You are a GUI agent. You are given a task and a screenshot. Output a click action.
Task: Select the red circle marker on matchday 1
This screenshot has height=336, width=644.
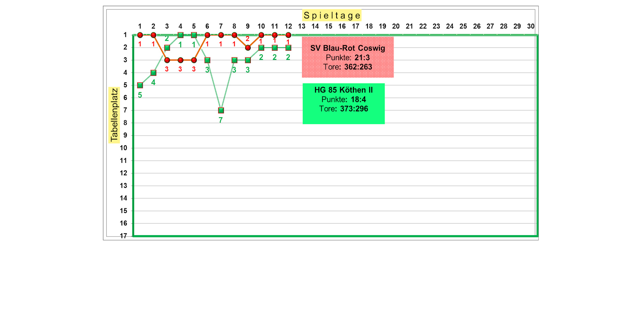click(x=140, y=35)
